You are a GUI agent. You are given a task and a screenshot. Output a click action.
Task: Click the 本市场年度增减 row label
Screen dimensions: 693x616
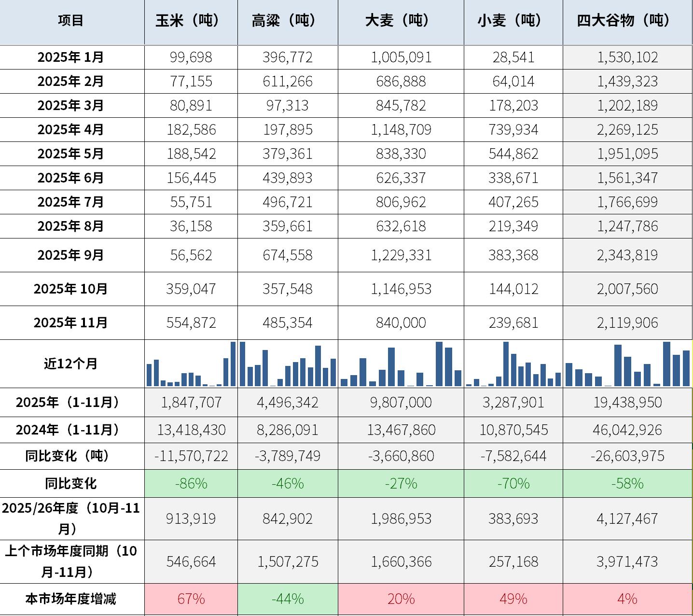[71, 599]
